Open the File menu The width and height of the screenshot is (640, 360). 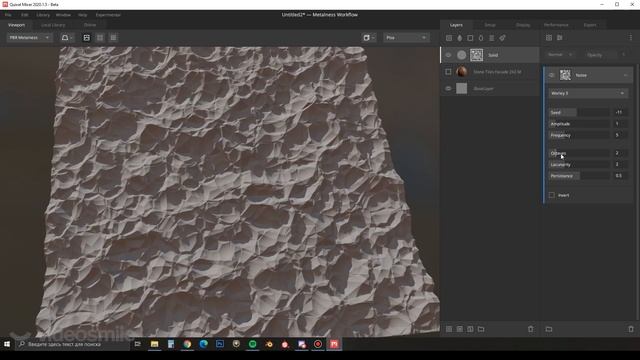click(x=8, y=15)
